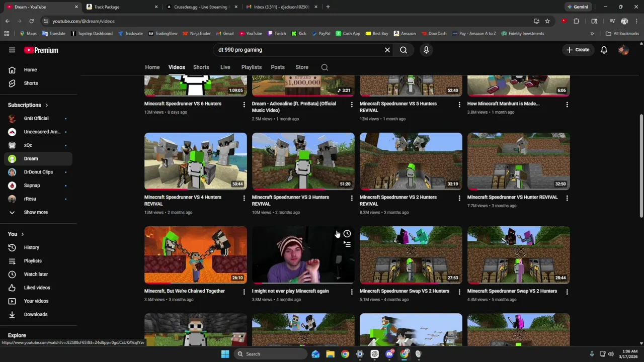Click the YouTube search input field
Screen dimensions: 644x362
click(x=297, y=50)
